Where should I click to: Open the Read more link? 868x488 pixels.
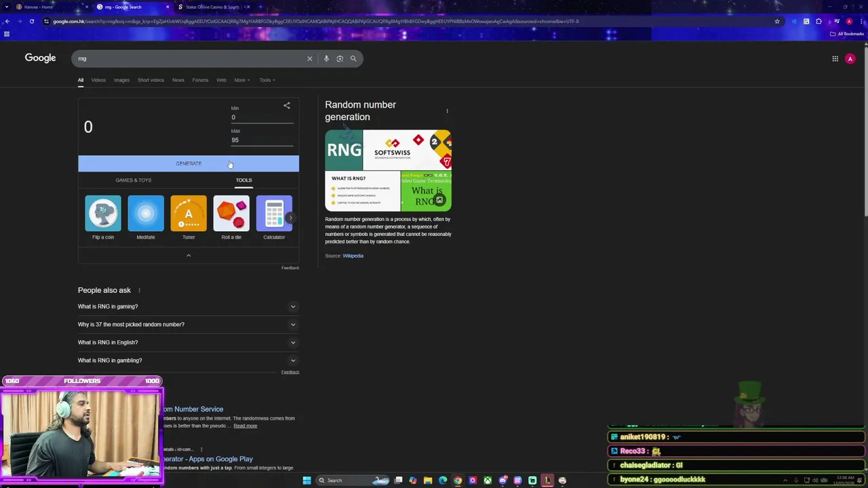(x=245, y=426)
